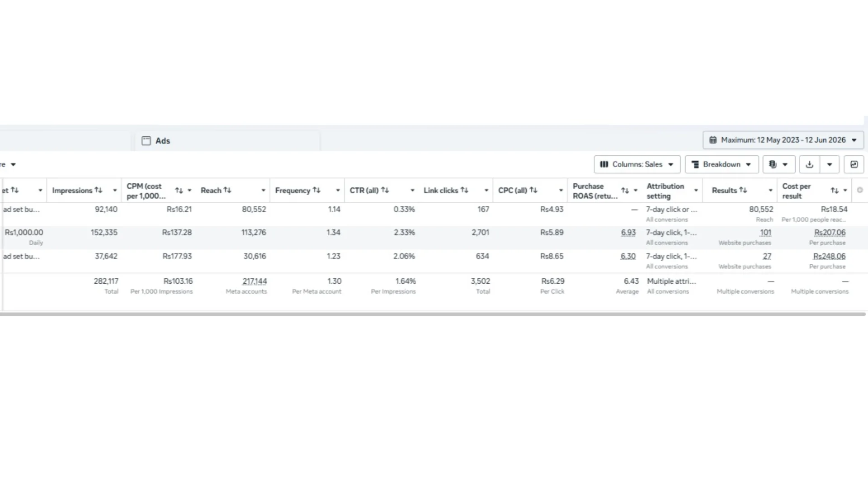Click the Results column sort arrows
Screen dimensions: 868x488
[743, 190]
